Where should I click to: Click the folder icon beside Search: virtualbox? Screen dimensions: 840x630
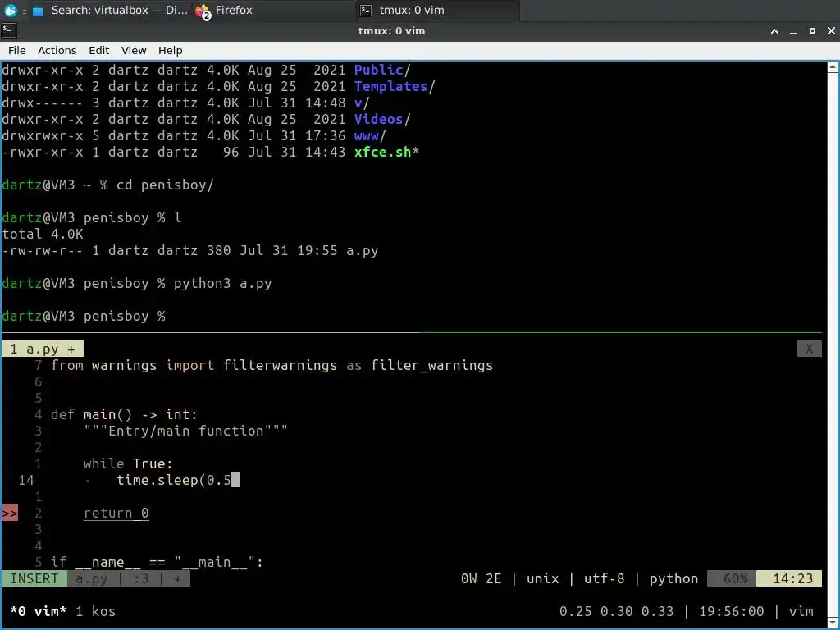[38, 11]
